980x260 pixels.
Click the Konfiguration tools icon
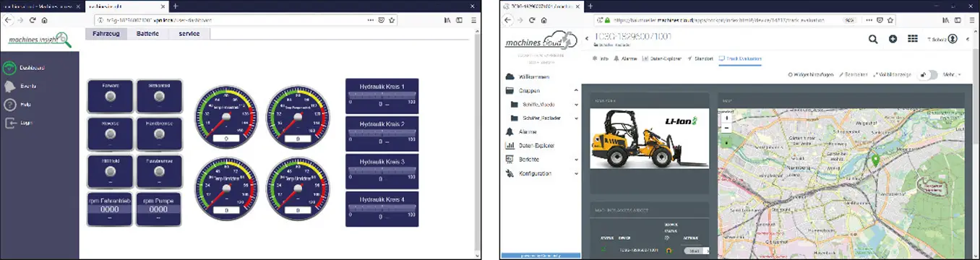point(510,173)
